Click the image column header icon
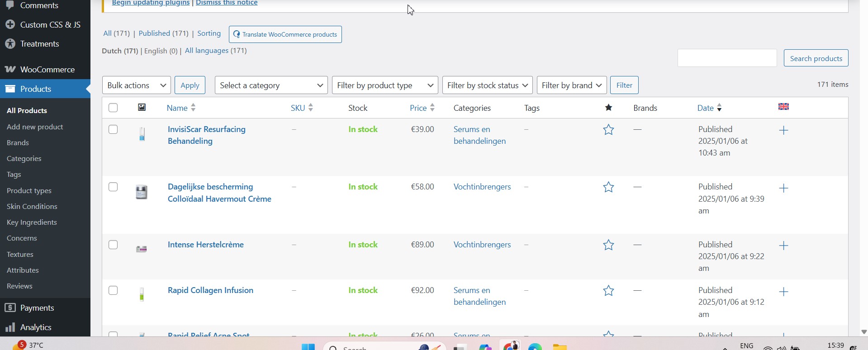The image size is (868, 350). [x=142, y=107]
